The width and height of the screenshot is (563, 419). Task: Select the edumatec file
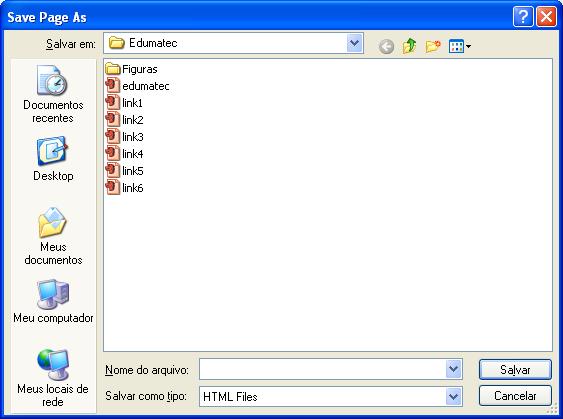pos(138,86)
